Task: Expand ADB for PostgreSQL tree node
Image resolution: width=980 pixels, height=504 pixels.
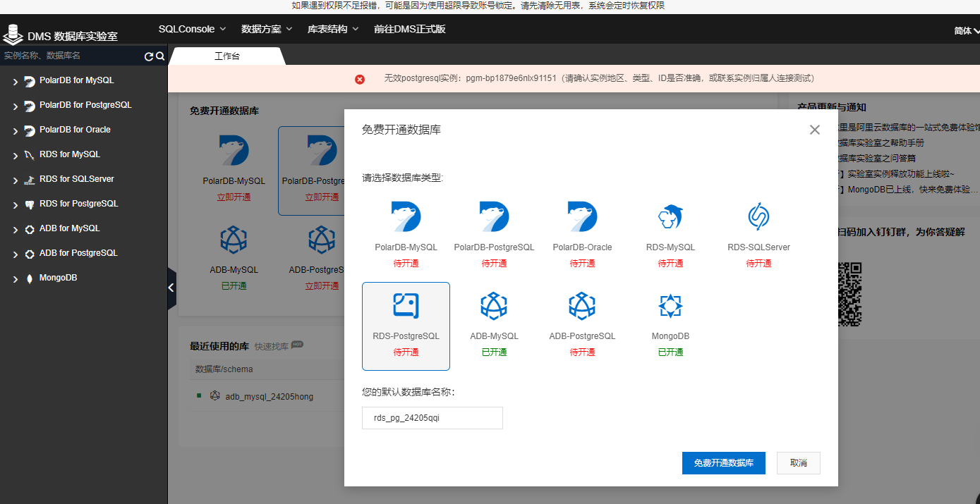Action: pos(16,254)
